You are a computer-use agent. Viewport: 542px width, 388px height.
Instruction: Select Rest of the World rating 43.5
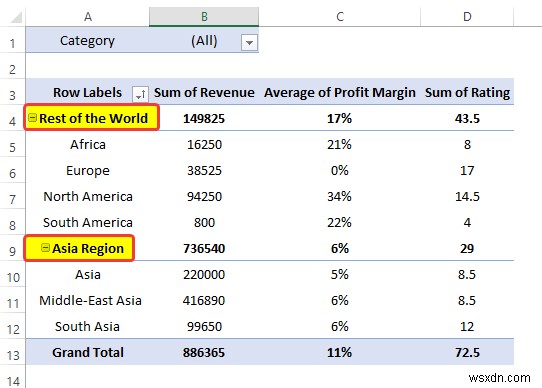coord(467,118)
